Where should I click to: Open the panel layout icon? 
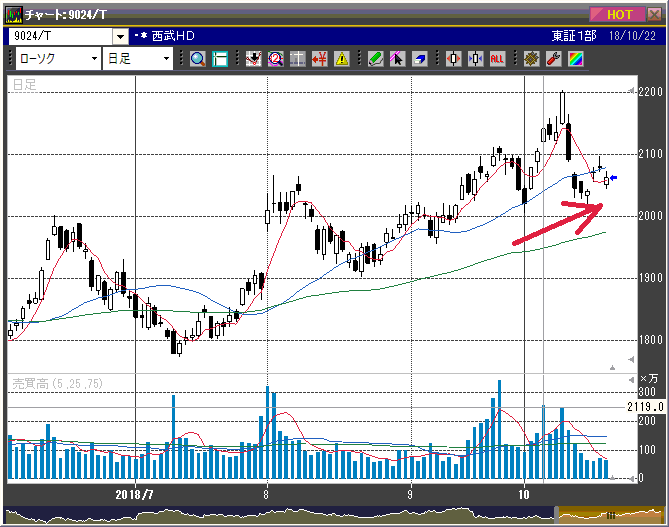coord(219,59)
